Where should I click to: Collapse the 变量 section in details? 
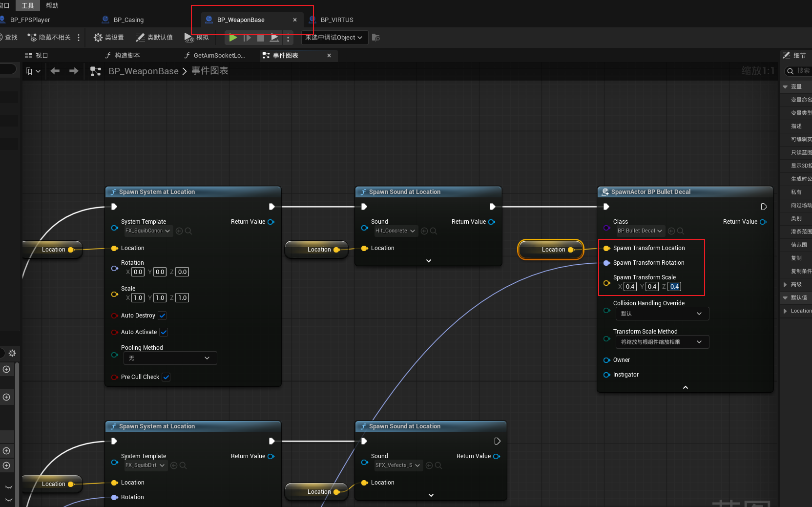click(785, 87)
